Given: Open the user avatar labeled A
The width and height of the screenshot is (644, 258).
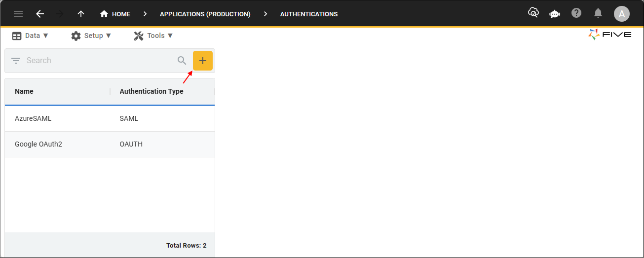Looking at the screenshot, I should click(x=622, y=14).
